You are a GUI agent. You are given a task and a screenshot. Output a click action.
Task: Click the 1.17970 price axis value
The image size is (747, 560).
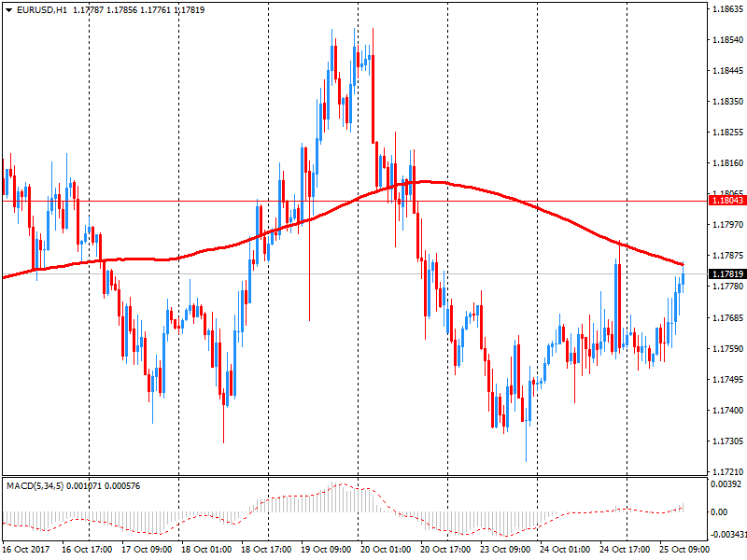click(728, 224)
